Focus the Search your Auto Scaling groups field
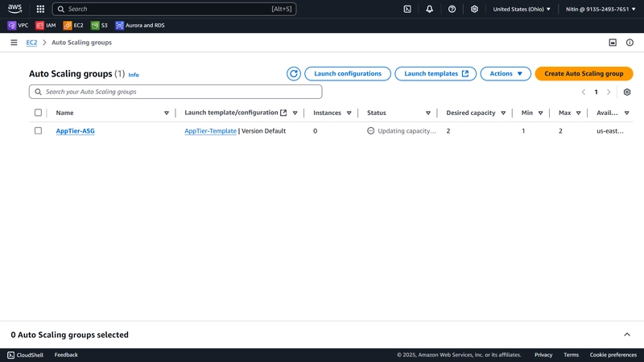Image resolution: width=644 pixels, height=362 pixels. (175, 92)
